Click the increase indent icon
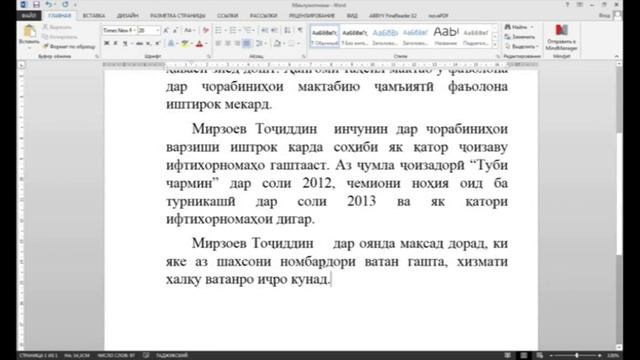The height and width of the screenshot is (360, 640). [x=274, y=31]
